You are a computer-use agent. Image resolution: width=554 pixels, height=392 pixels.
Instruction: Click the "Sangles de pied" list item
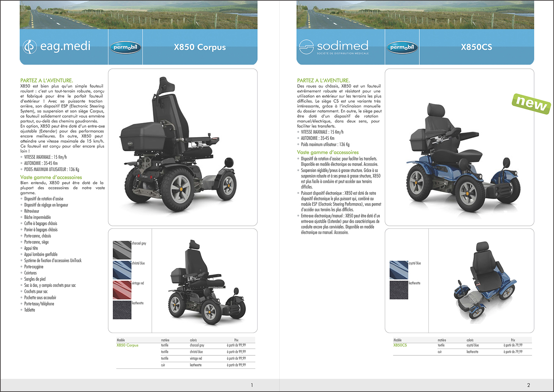(x=35, y=279)
